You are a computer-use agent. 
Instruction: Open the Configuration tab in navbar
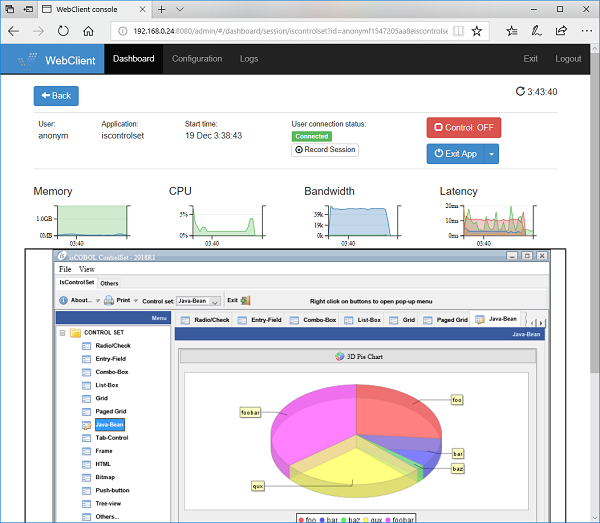(x=197, y=59)
